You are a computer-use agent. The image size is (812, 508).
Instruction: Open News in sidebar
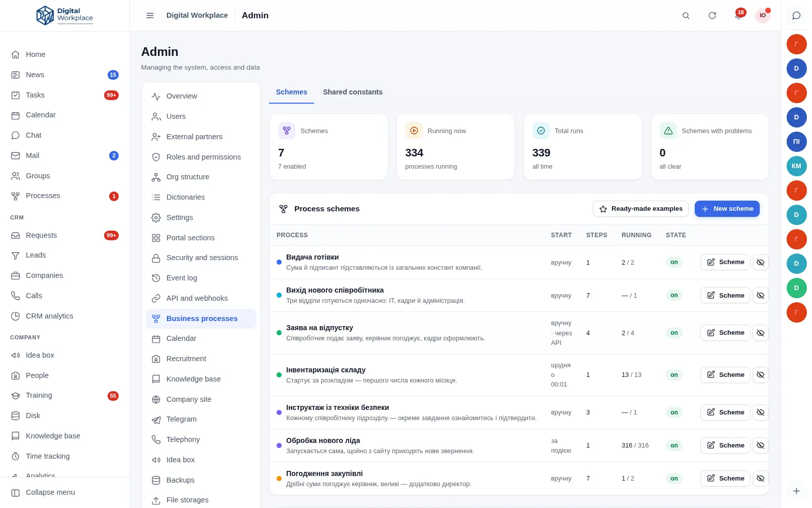(x=64, y=75)
